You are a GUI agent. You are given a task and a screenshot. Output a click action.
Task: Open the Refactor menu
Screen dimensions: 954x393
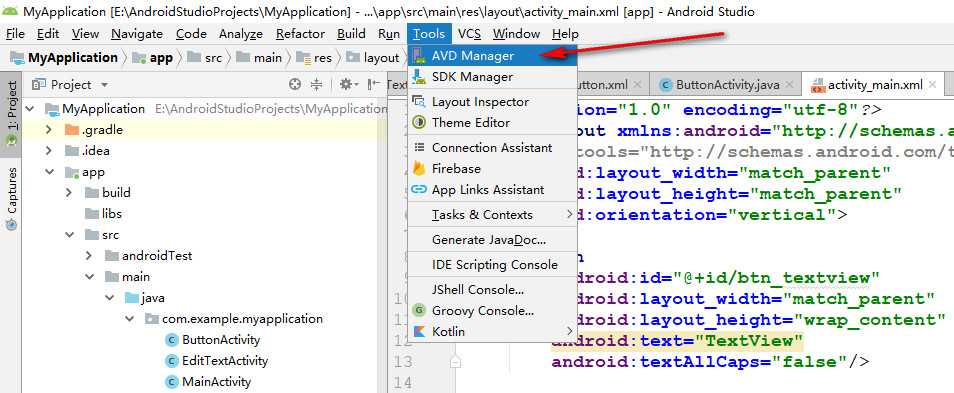coord(300,34)
